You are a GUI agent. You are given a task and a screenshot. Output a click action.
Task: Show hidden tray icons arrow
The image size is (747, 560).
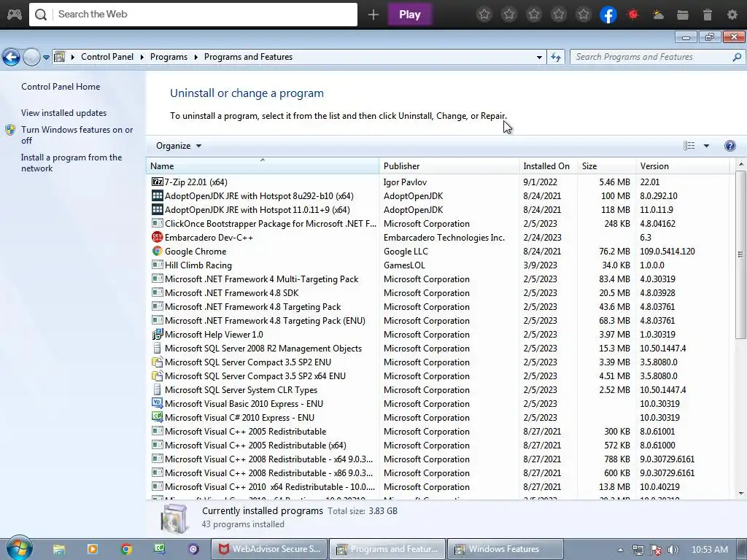[620, 550]
